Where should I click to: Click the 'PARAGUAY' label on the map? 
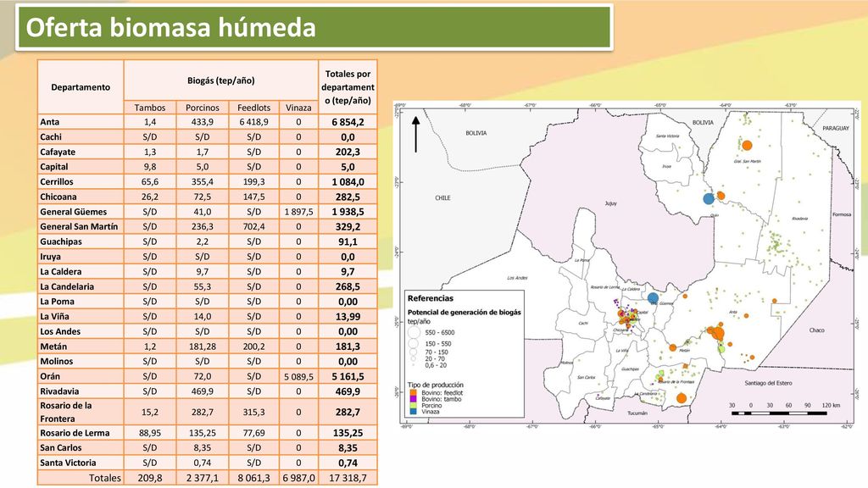pos(835,128)
